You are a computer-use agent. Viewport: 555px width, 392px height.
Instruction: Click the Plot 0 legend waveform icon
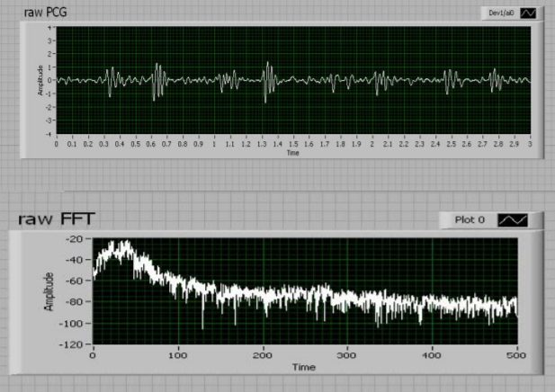pos(511,220)
